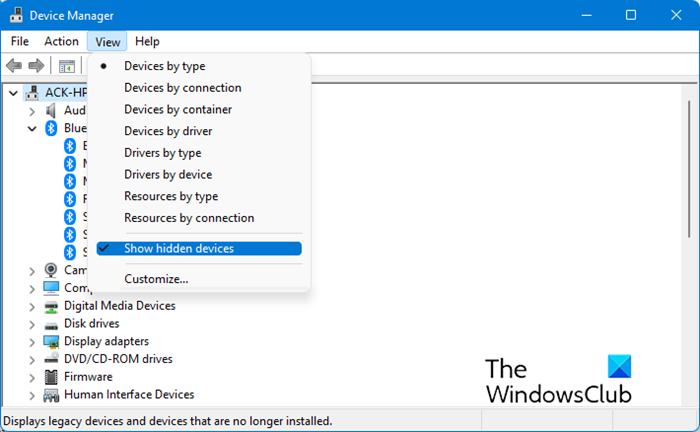Collapse the Bluetooth category node

[x=32, y=129]
